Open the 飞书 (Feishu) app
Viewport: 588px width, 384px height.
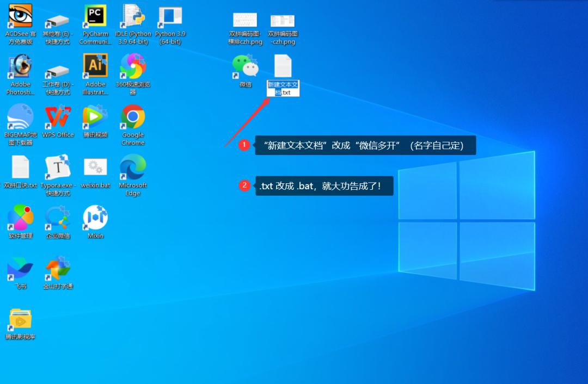click(21, 267)
